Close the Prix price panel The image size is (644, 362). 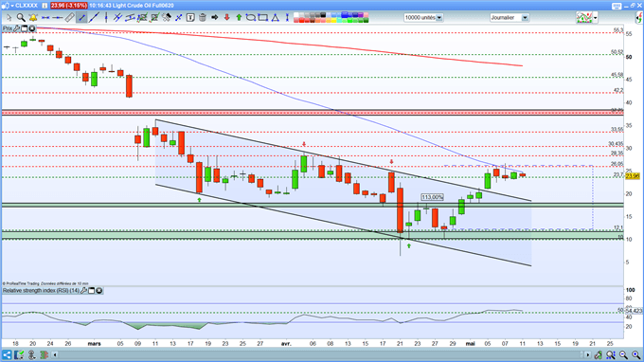click(31, 28)
